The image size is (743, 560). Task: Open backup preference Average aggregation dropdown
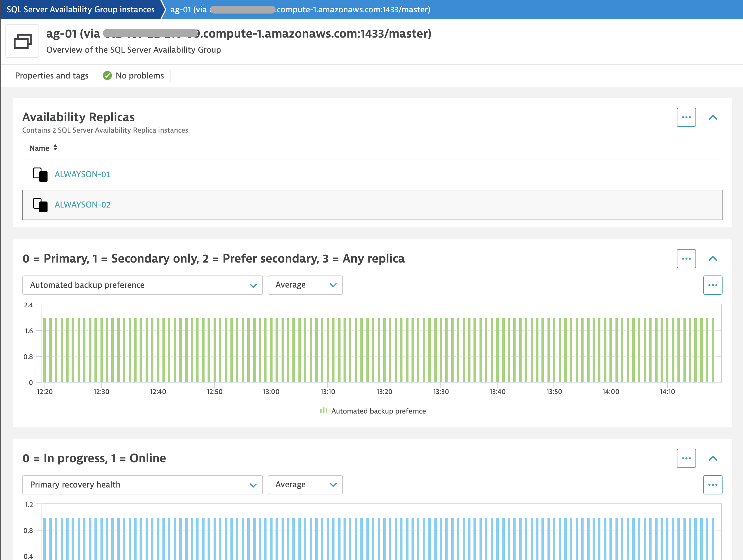click(x=305, y=285)
